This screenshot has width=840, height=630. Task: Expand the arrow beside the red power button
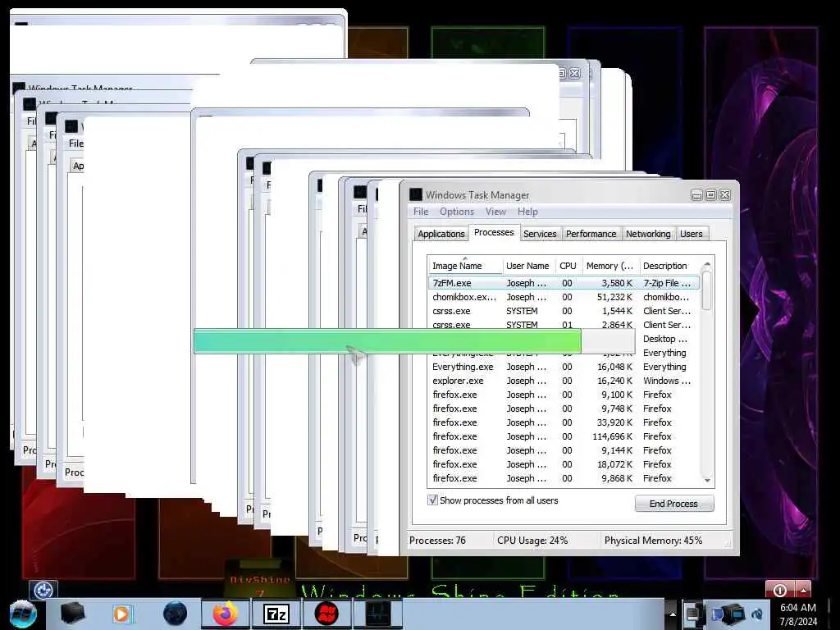click(x=803, y=590)
